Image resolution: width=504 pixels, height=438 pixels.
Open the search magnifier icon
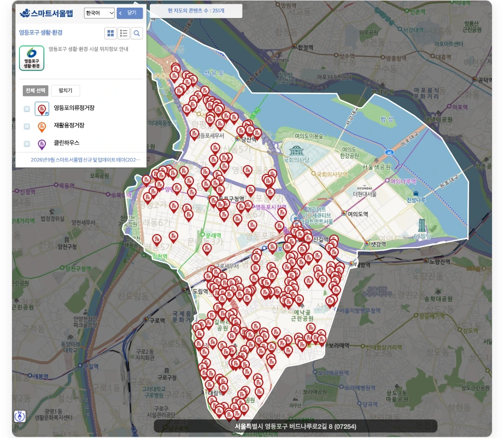pos(137,33)
